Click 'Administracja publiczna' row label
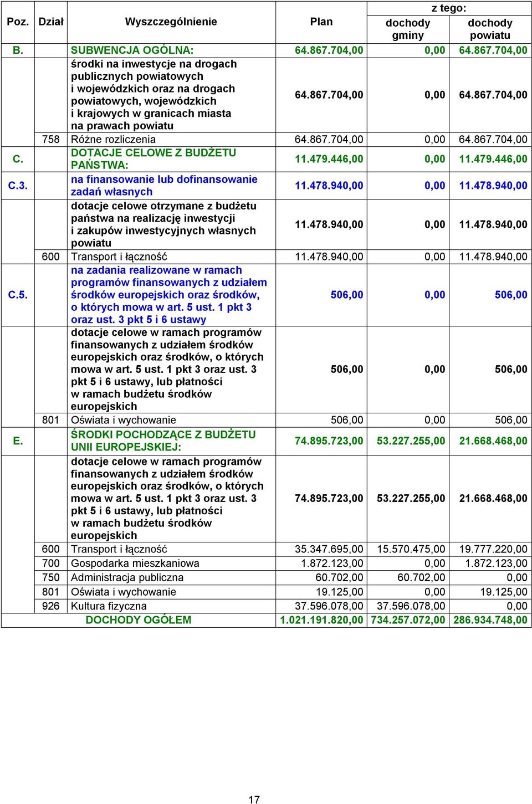The width and height of the screenshot is (532, 804). 127,578
